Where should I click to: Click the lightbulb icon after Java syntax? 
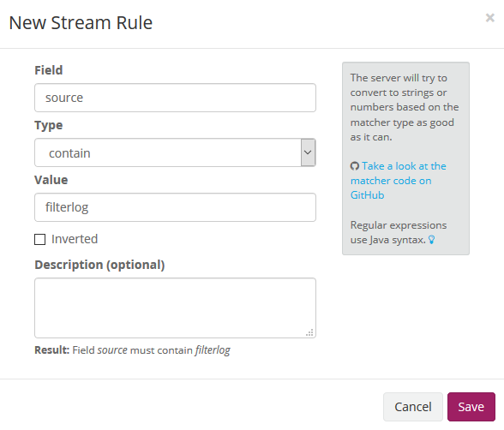tap(432, 240)
